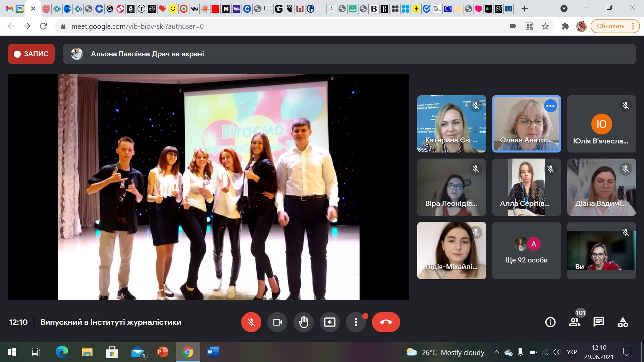Open the Activities shapes icon
The width and height of the screenshot is (644, 362).
623,322
